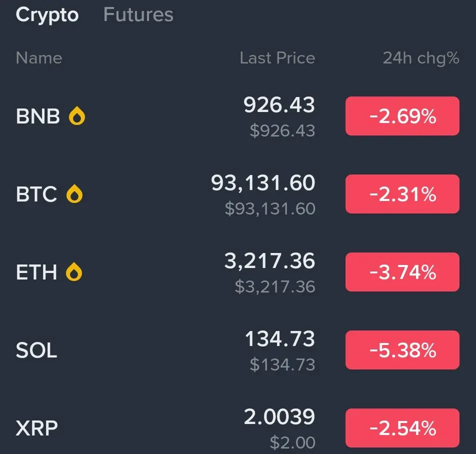The width and height of the screenshot is (476, 454).
Task: Open the Futures tab
Action: [x=138, y=14]
